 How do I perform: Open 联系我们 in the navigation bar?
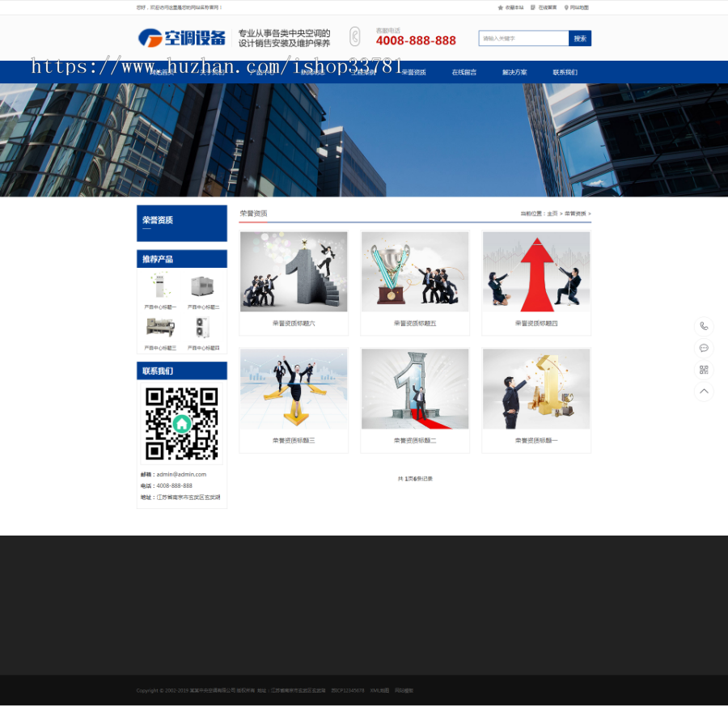click(x=565, y=73)
